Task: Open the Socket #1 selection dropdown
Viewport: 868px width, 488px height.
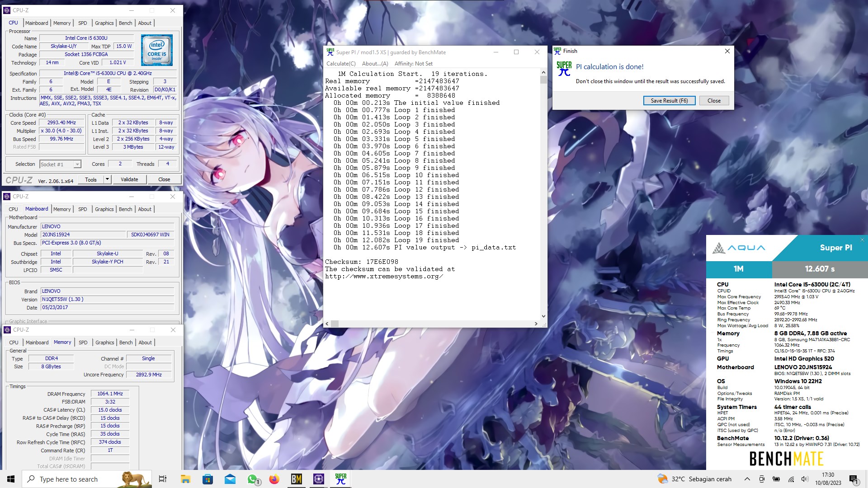Action: coord(60,164)
